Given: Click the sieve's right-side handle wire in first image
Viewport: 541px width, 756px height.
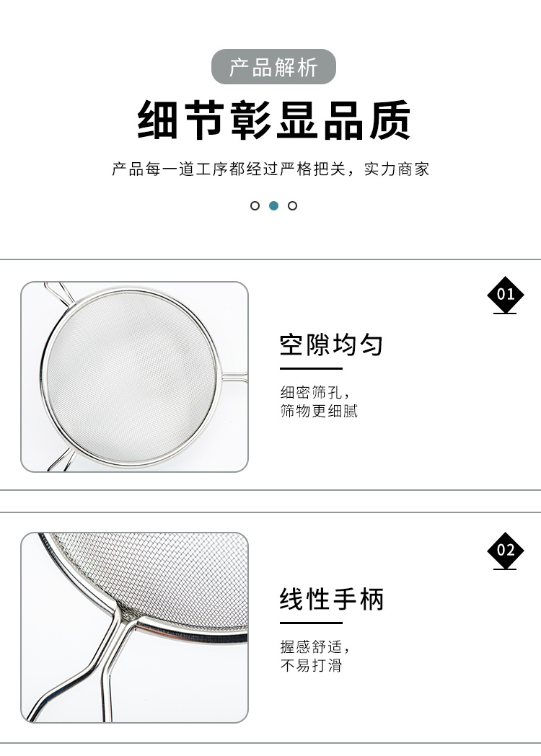Looking at the screenshot, I should point(234,377).
